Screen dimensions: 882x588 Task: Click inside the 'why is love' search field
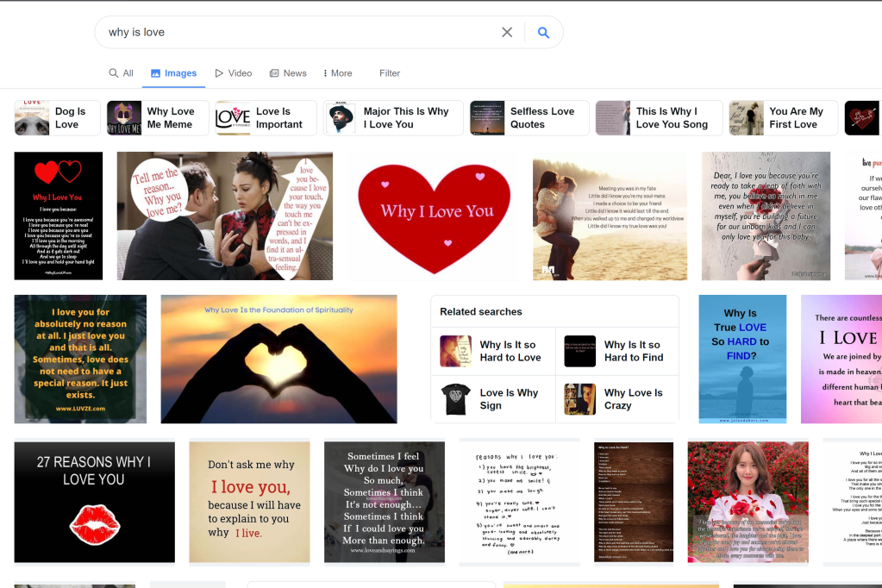click(x=293, y=33)
